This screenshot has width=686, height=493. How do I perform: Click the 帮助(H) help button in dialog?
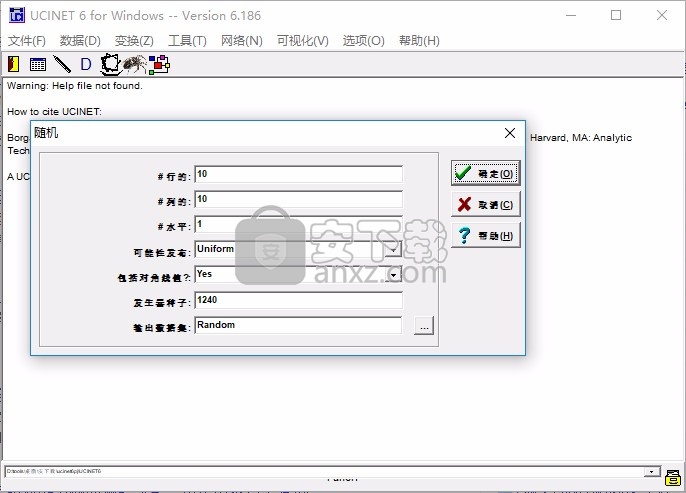coord(486,235)
